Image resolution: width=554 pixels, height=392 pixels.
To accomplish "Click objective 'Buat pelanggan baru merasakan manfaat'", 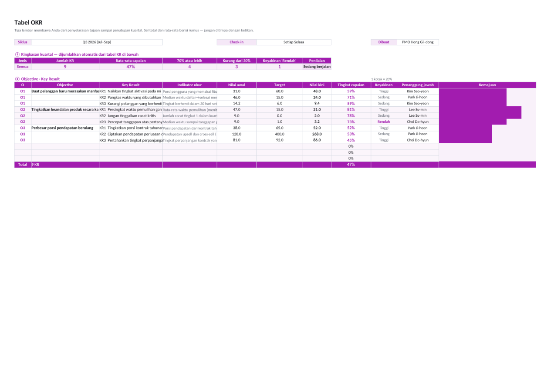I will tap(65, 91).
